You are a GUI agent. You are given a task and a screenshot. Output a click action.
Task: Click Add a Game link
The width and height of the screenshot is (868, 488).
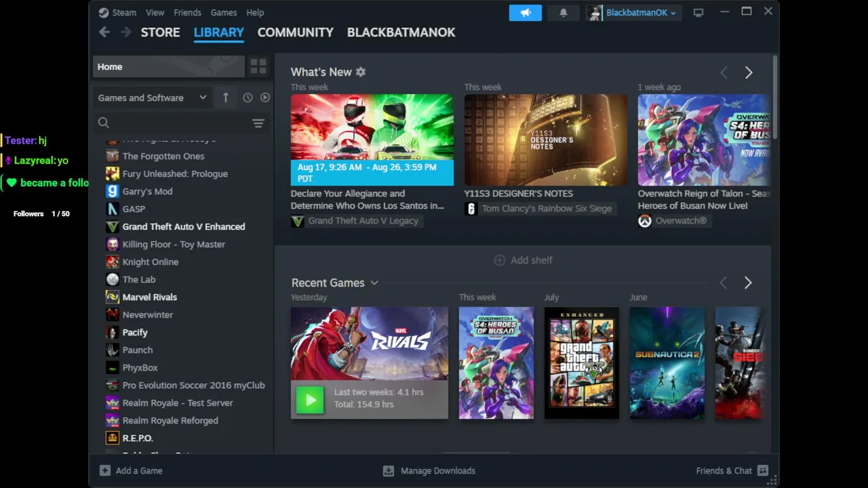pos(139,470)
